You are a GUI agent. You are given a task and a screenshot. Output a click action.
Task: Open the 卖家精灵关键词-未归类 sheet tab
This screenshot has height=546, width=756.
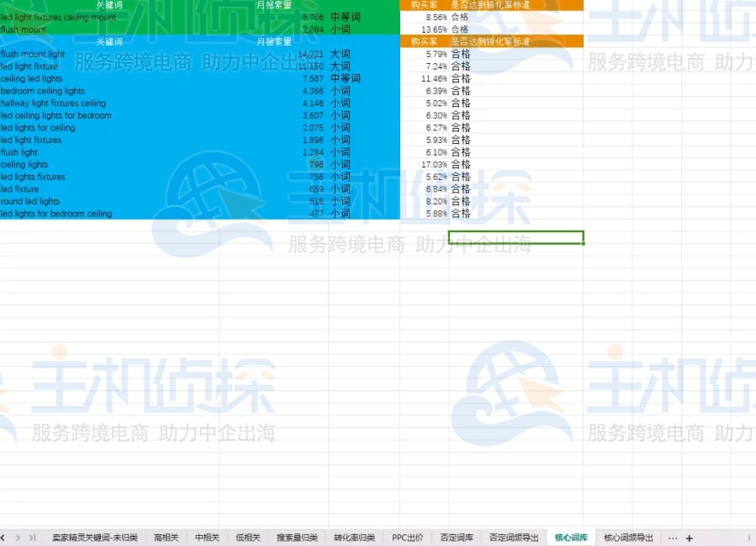click(x=95, y=538)
